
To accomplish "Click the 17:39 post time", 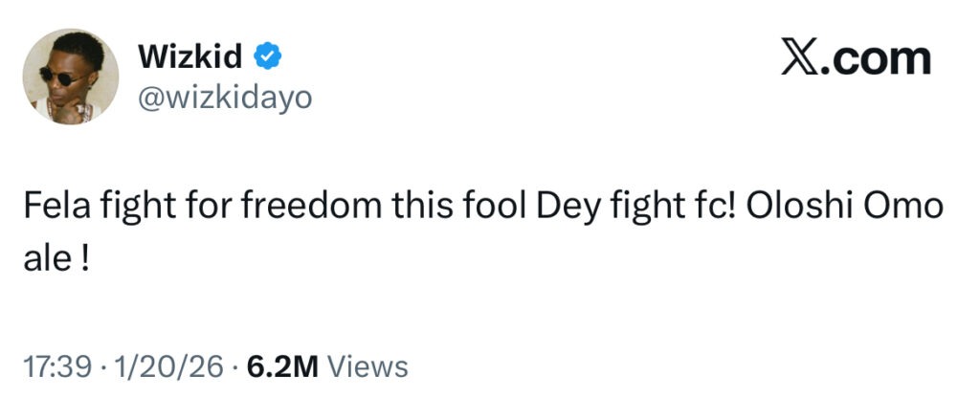I will coord(56,366).
